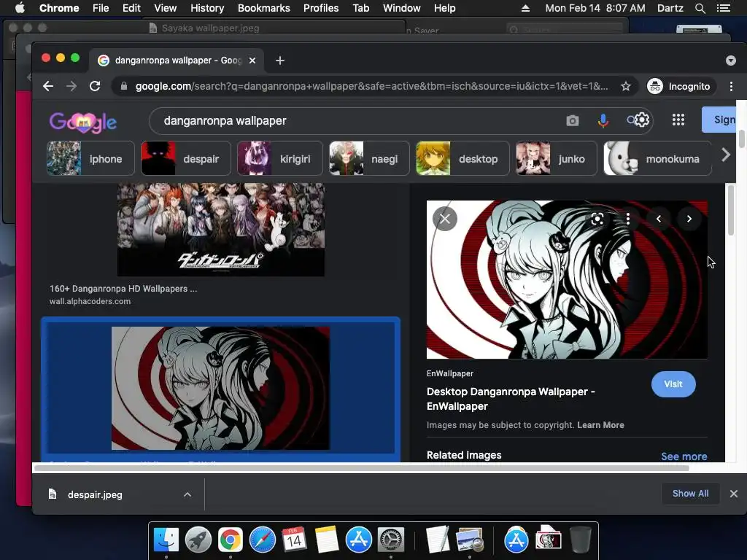Click the browser forward arrow
The image size is (747, 560).
click(x=71, y=86)
